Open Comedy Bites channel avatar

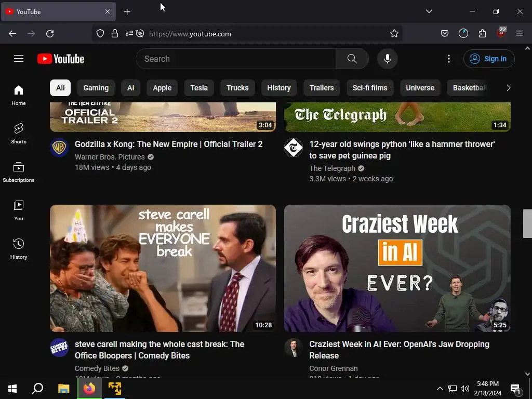(59, 348)
